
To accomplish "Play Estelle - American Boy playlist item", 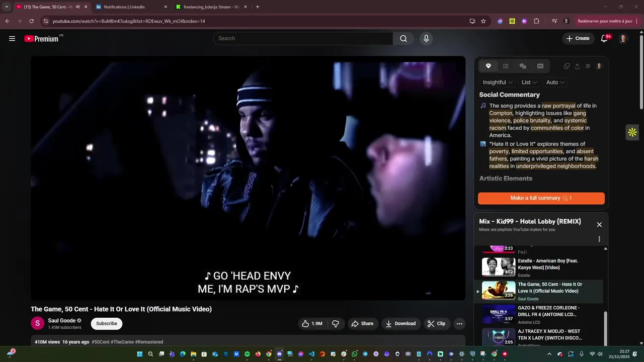I will tap(540, 268).
